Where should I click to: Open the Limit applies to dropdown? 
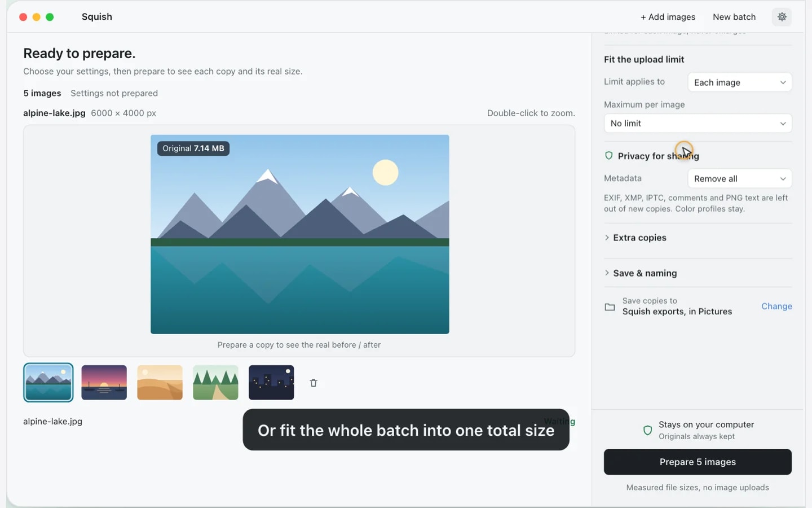[x=739, y=82]
